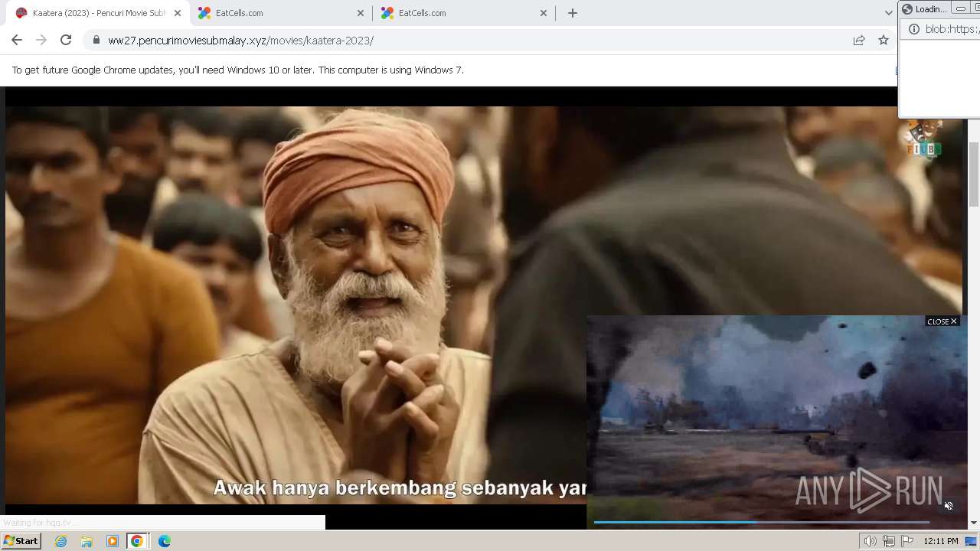Open the network status tray icon
Viewport: 980px width, 551px height.
click(x=888, y=541)
